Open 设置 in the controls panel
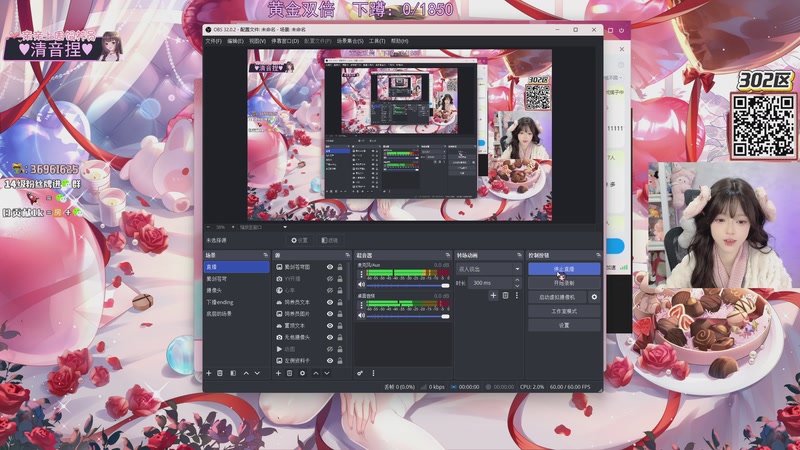 564,325
